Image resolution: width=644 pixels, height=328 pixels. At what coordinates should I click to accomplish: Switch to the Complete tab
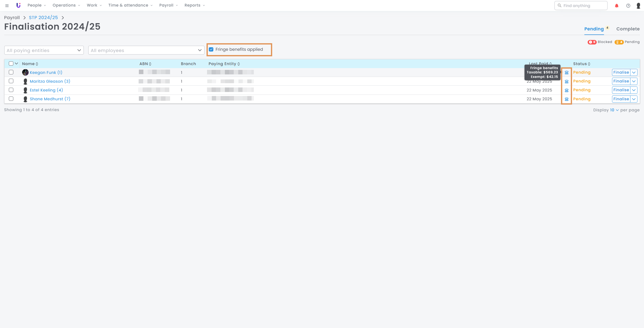(628, 29)
